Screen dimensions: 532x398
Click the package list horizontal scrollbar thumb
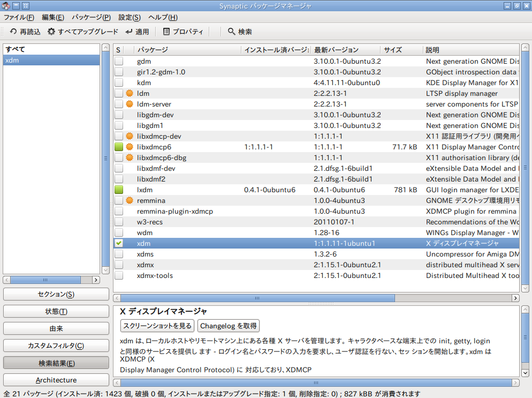click(x=257, y=298)
